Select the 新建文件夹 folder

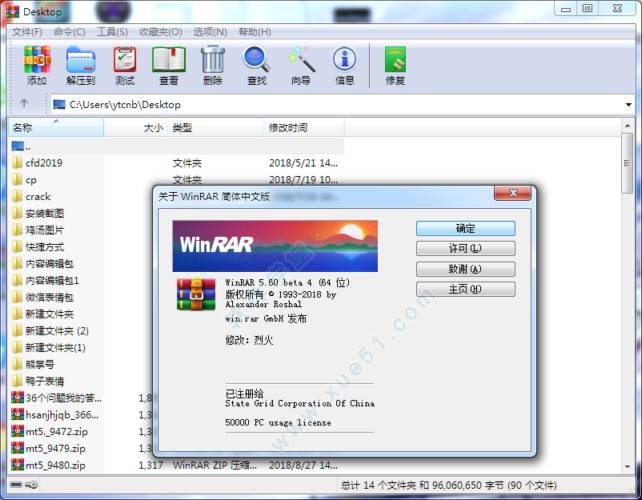(x=43, y=314)
